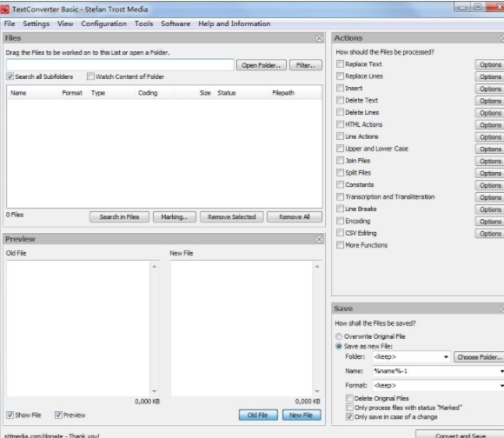Toggle Search all Subfolders checkbox
Screen dimensions: 504x438
[x=10, y=76]
